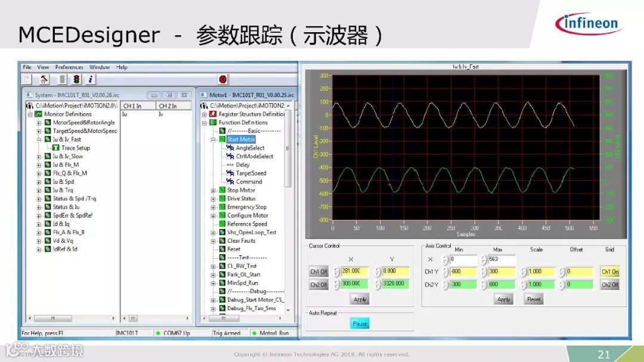Select the Start Motor function
This screenshot has height=362, width=644.
[x=241, y=140]
